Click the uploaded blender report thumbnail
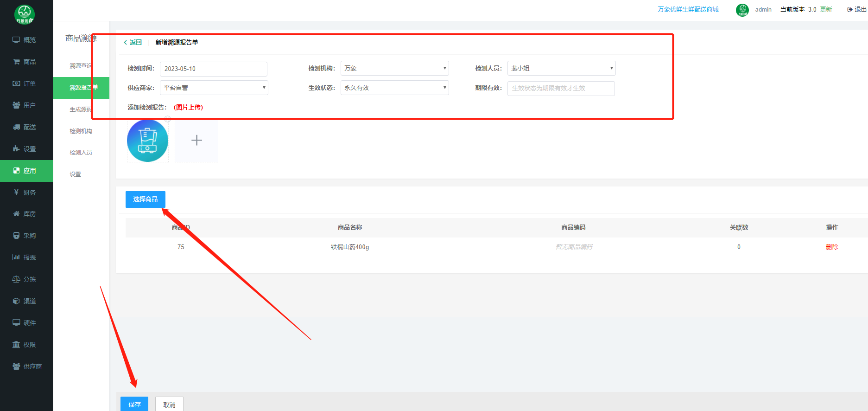The width and height of the screenshot is (868, 411). 147,141
